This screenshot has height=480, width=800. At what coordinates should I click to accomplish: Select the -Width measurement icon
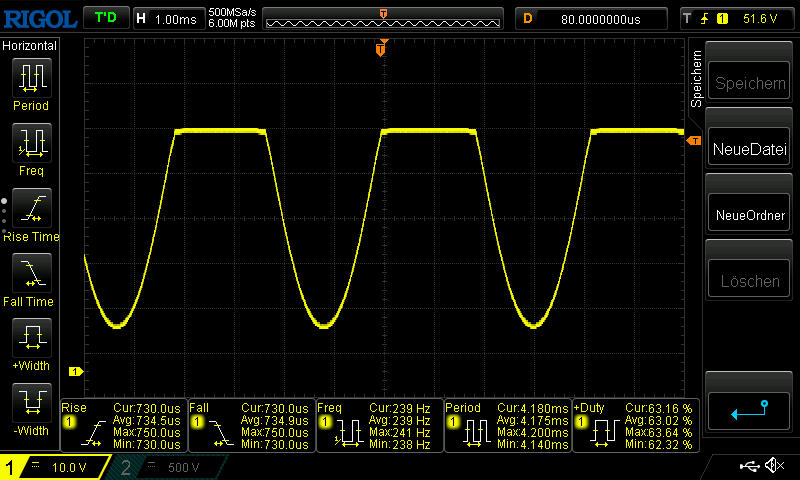click(x=32, y=403)
